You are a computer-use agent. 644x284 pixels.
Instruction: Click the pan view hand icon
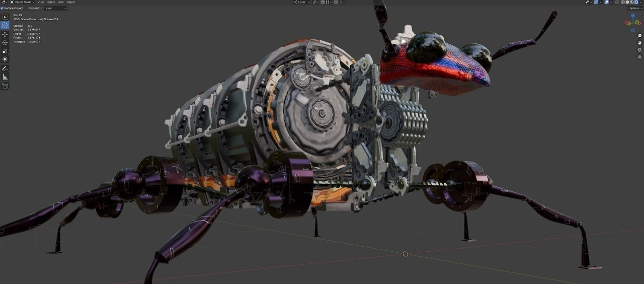point(639,43)
